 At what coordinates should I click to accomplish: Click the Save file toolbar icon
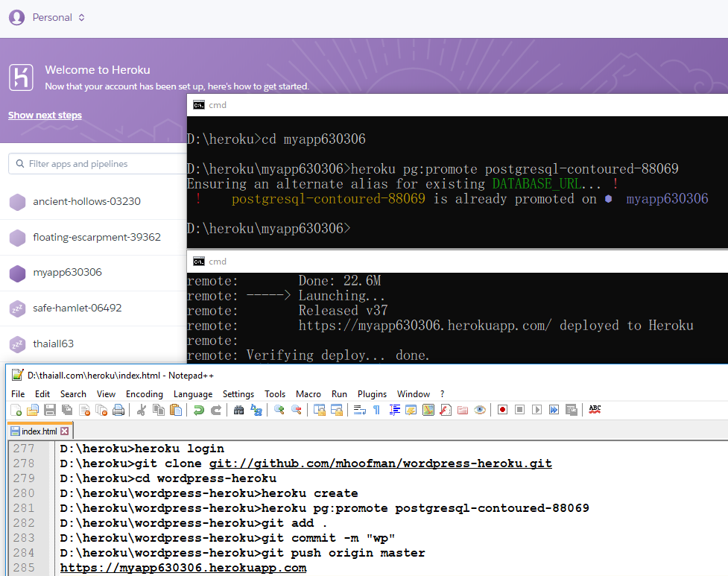[50, 410]
